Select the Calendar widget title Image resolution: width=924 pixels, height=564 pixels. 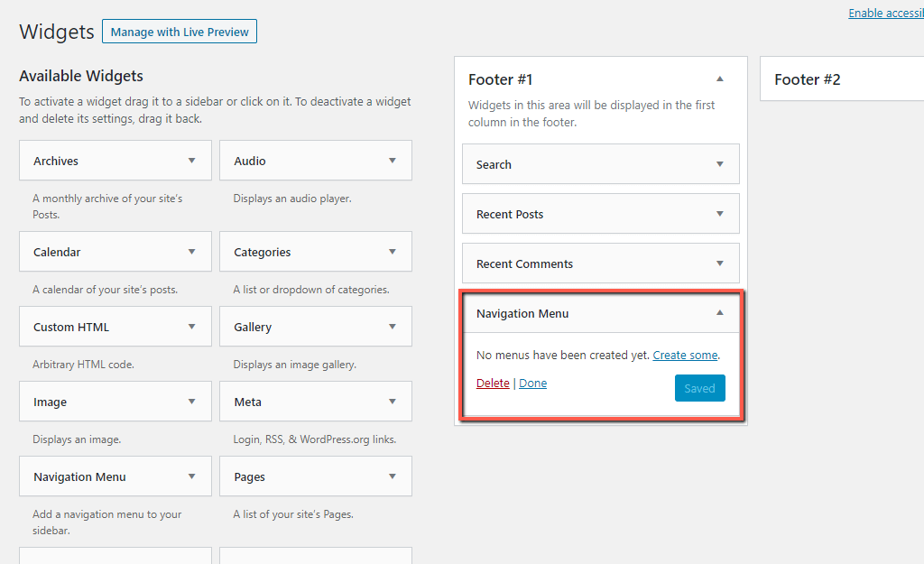[57, 253]
